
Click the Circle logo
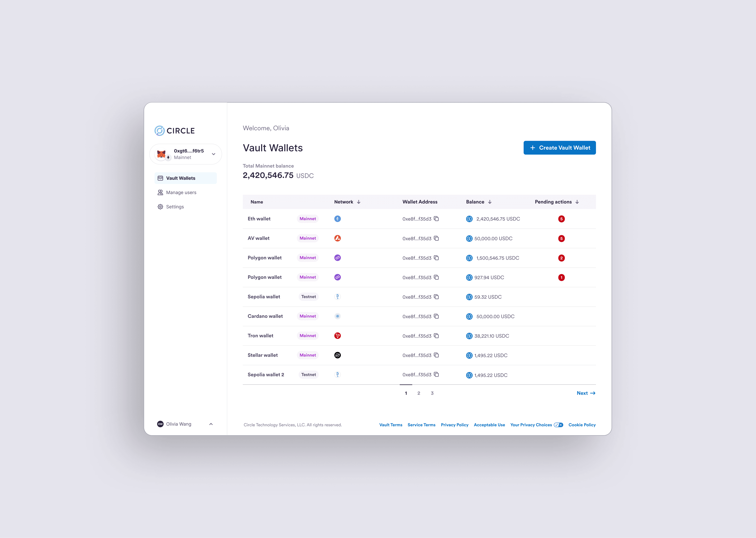coord(174,131)
